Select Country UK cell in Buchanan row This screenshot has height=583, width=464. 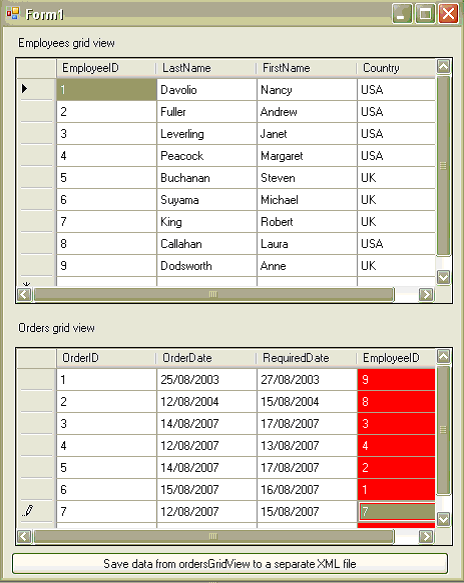point(396,178)
